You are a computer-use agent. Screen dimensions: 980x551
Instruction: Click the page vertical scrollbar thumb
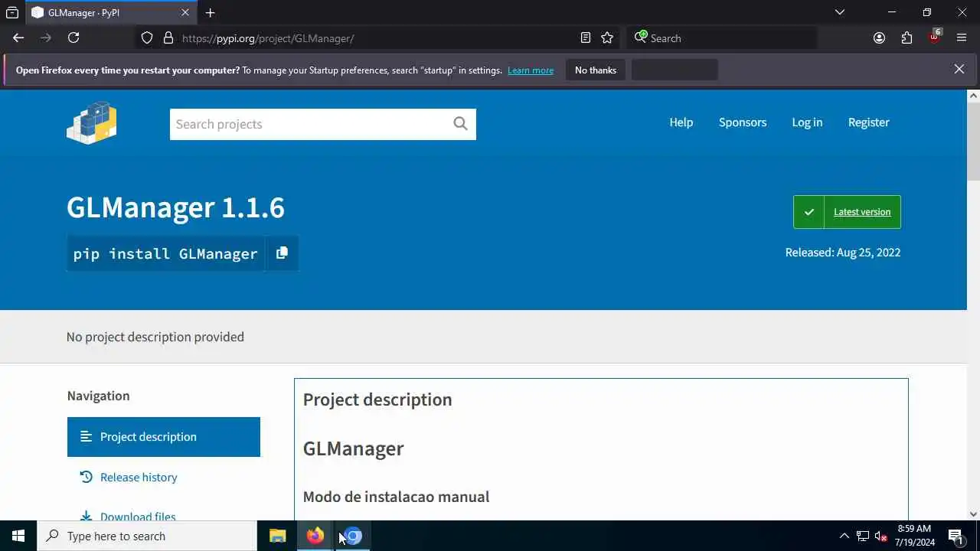point(973,142)
